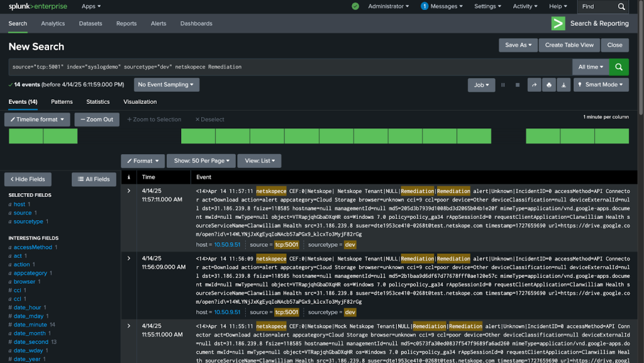644x363 pixels.
Task: Click the accessMethod field link
Action: [33, 247]
